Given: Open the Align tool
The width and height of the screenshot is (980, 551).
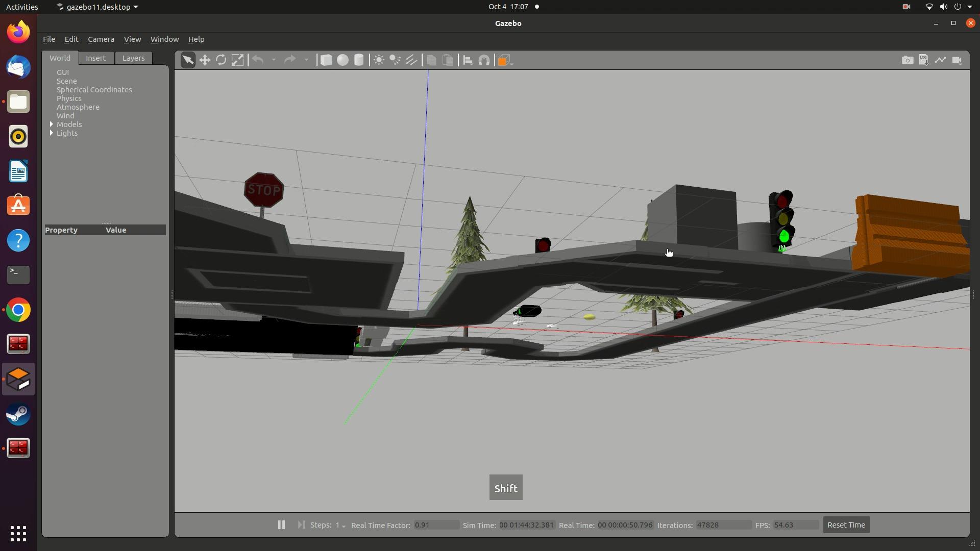Looking at the screenshot, I should (468, 60).
